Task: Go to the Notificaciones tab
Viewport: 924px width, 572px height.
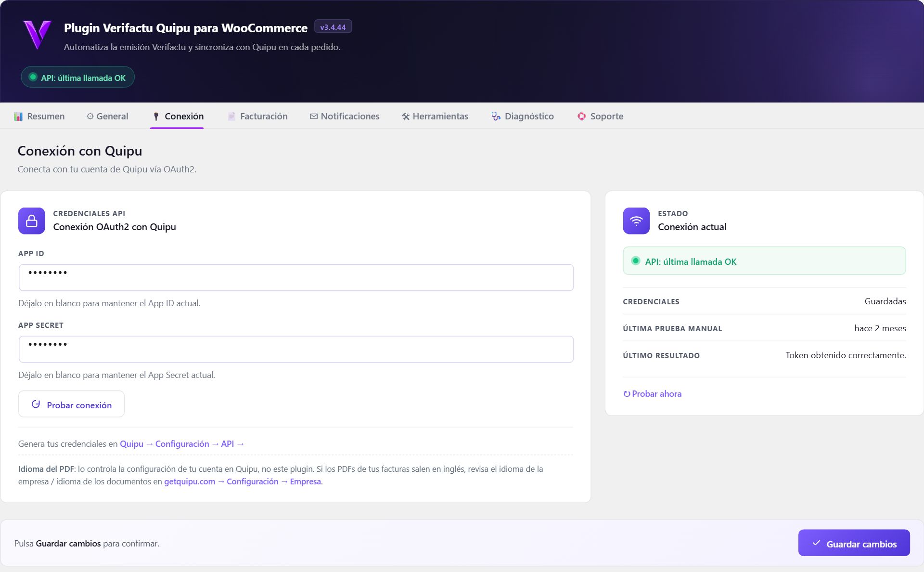Action: tap(345, 116)
